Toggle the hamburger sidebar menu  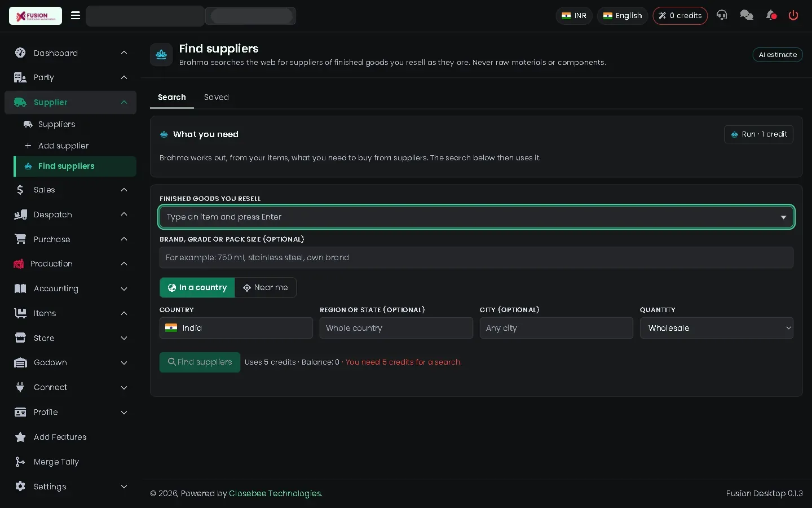(76, 15)
